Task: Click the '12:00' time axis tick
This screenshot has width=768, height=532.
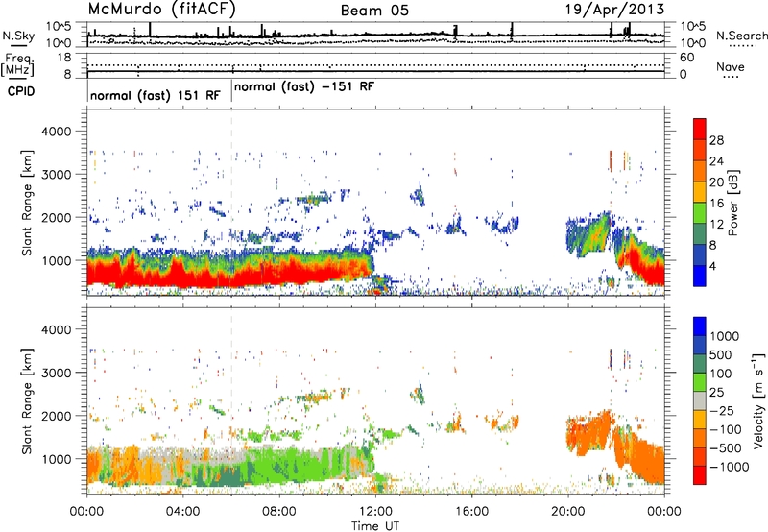Action: click(375, 512)
